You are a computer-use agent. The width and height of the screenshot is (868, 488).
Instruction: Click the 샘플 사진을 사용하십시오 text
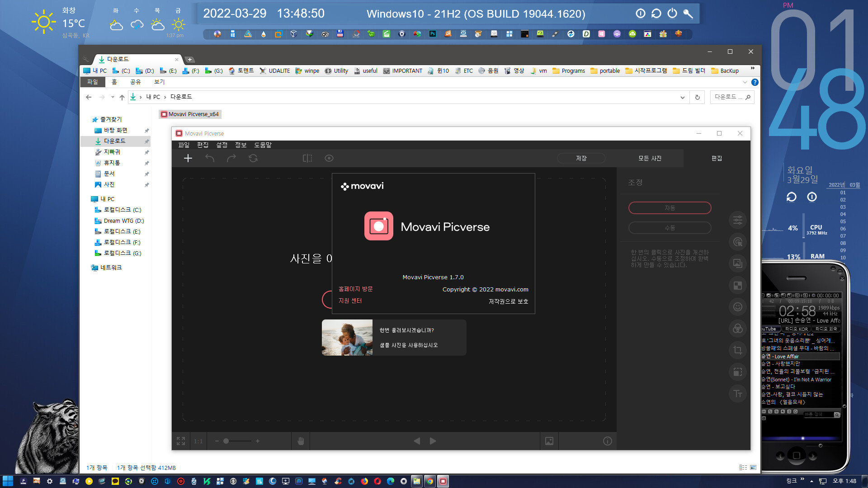[x=409, y=345]
